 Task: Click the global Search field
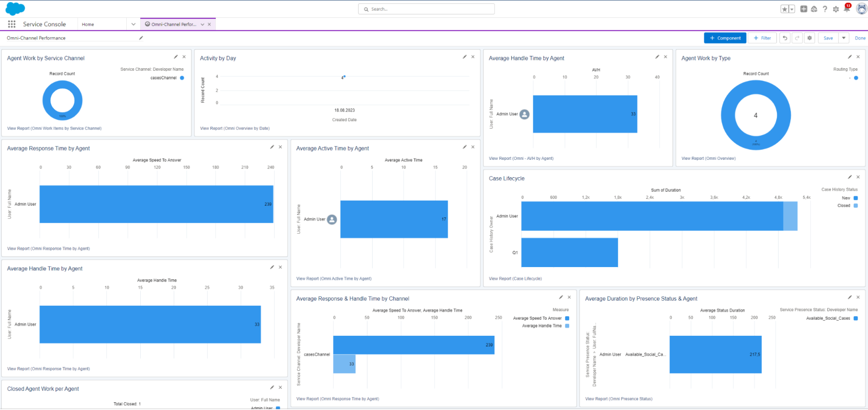(x=426, y=9)
